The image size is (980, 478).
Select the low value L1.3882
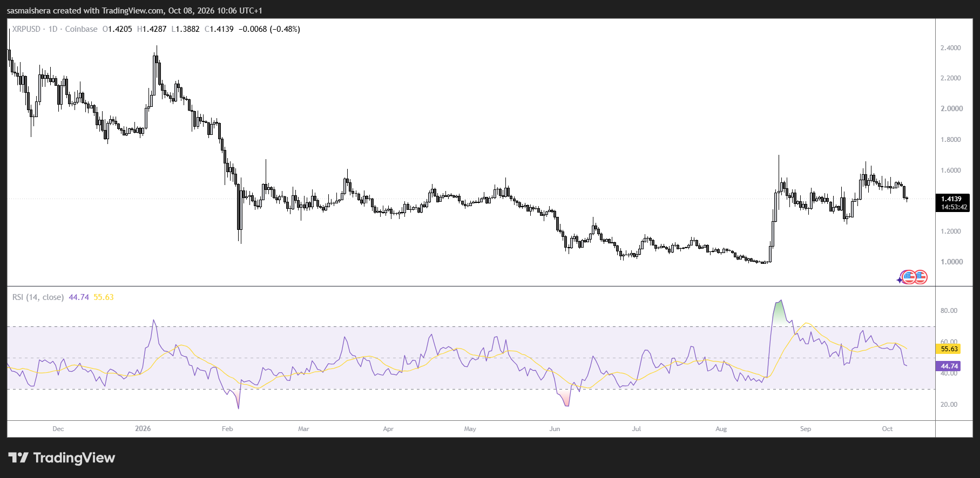tap(185, 29)
